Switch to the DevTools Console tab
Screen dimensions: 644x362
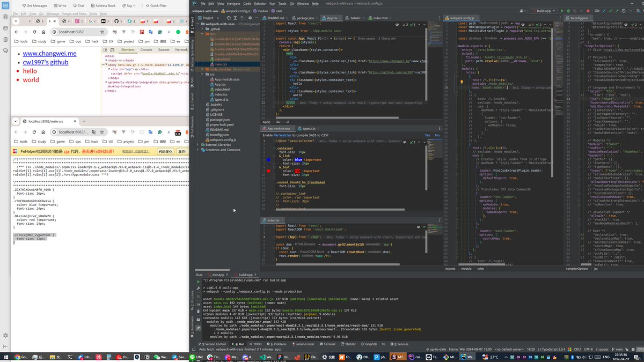(146, 49)
